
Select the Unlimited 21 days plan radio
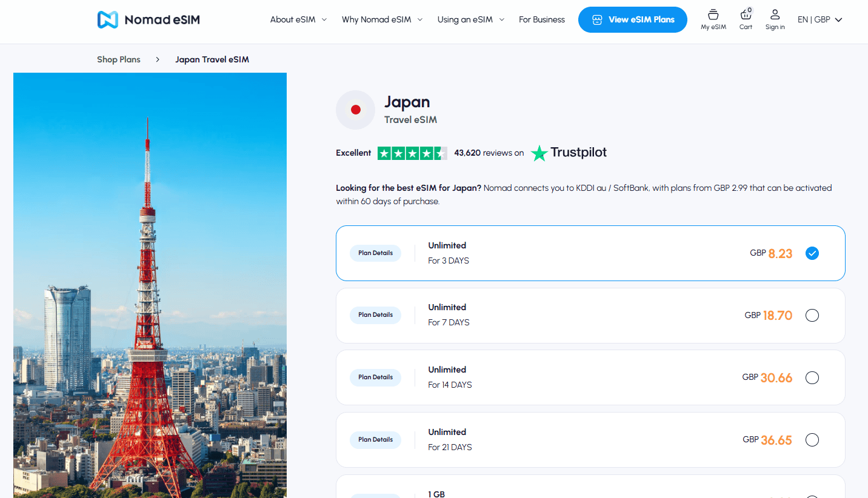(x=812, y=440)
